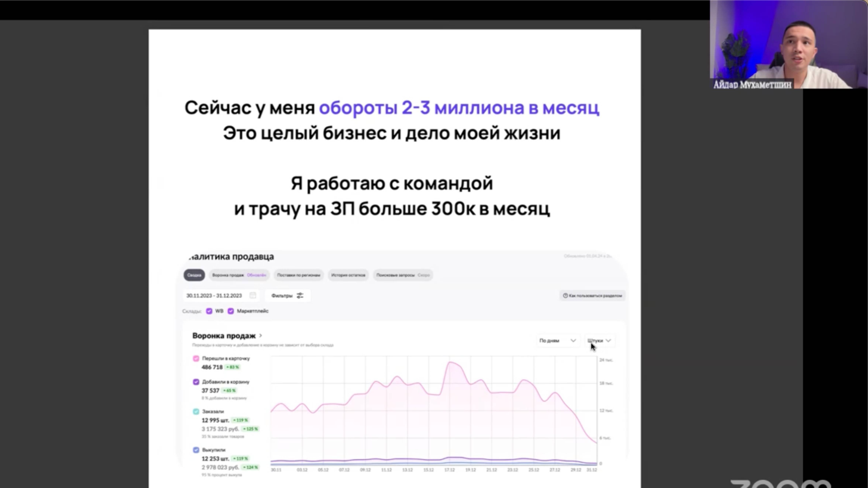
Task: Toggle the purple Добавили в корзину legend icon
Action: 196,382
